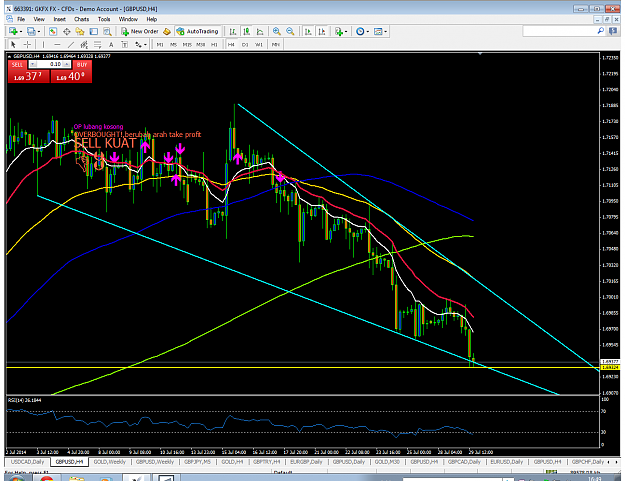Image resolution: width=625 pixels, height=481 pixels.
Task: Select the Trendline drawing tool
Action: tap(71, 45)
